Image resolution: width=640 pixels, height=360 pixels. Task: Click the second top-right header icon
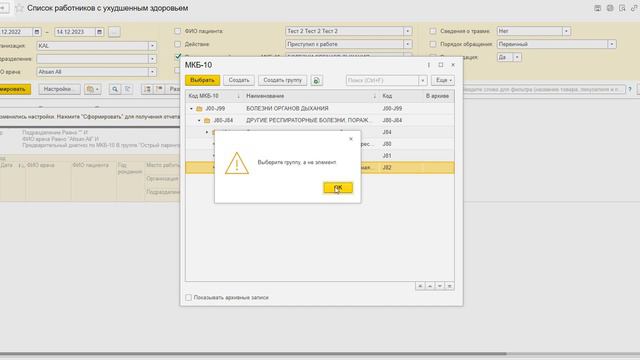[x=610, y=8]
